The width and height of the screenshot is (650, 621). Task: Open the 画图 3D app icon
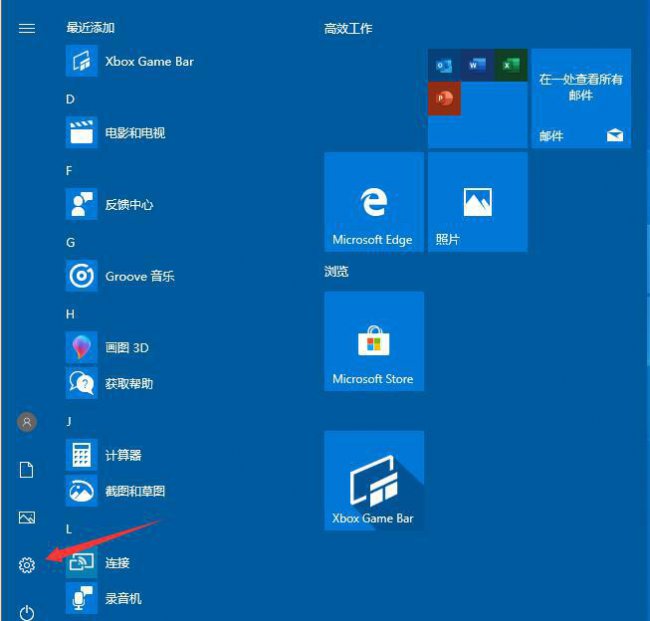(82, 347)
